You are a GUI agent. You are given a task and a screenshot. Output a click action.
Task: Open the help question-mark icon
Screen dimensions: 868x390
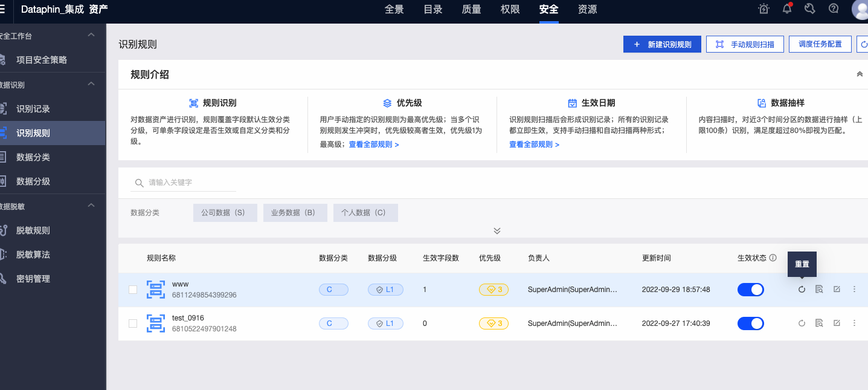(833, 8)
